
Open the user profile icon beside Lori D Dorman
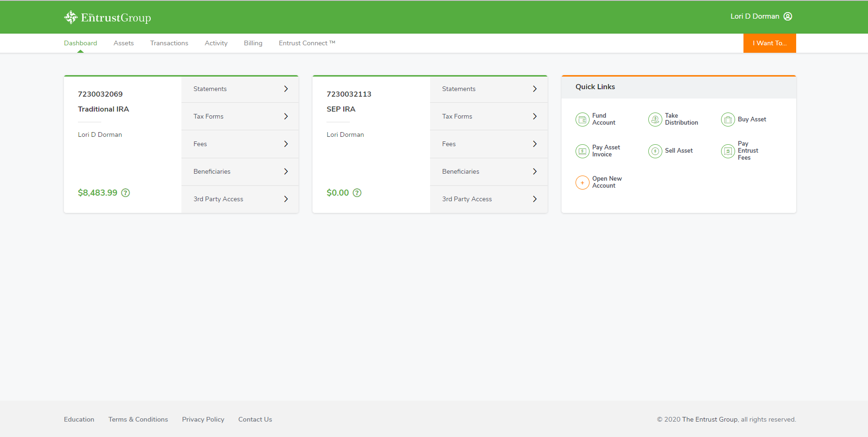pos(788,16)
